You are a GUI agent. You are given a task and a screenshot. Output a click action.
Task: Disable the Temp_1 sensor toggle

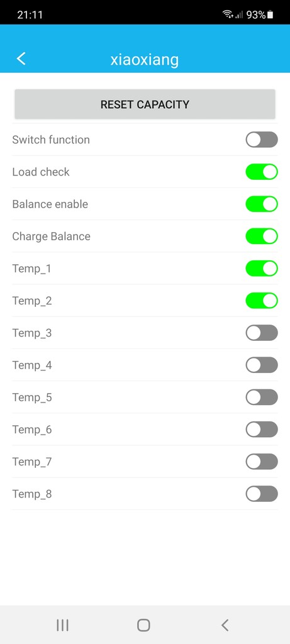tap(262, 269)
